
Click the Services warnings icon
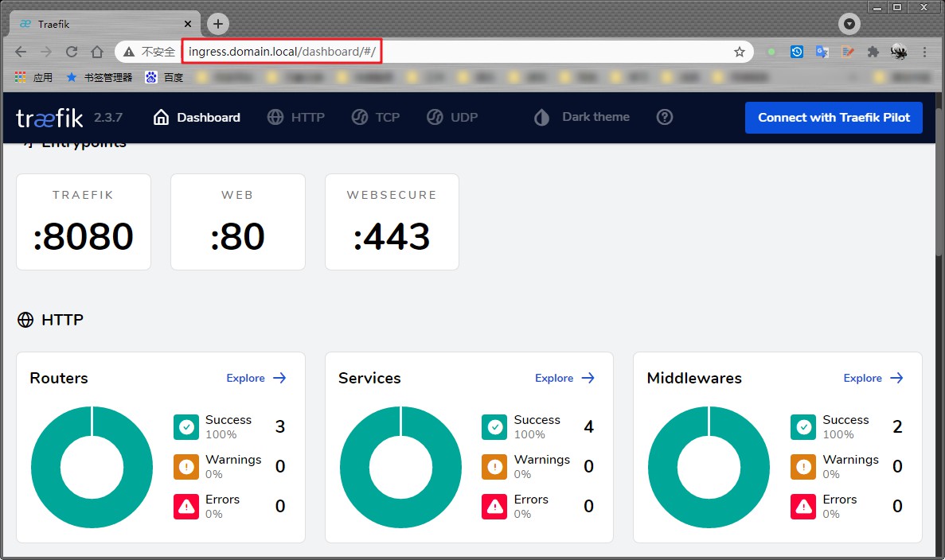[495, 467]
